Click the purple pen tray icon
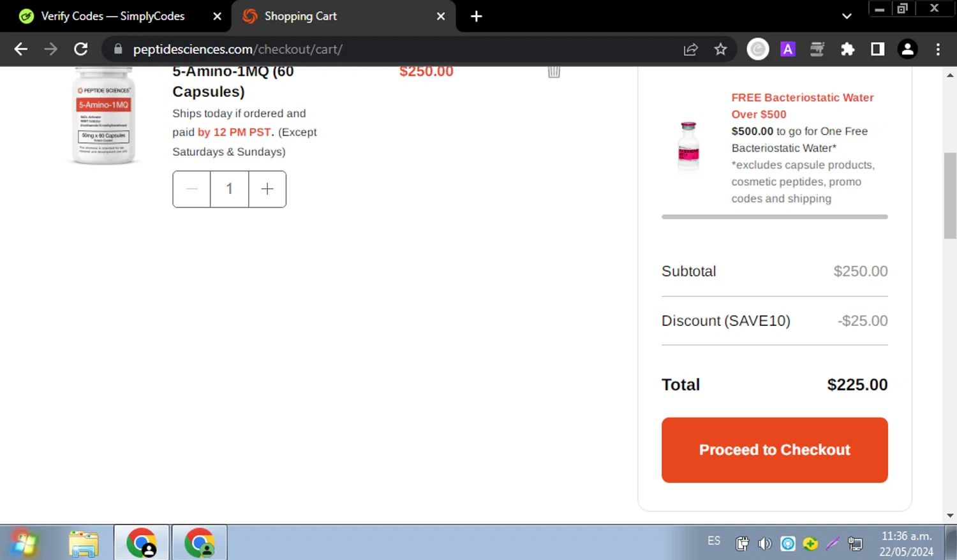957x560 pixels. coord(833,543)
